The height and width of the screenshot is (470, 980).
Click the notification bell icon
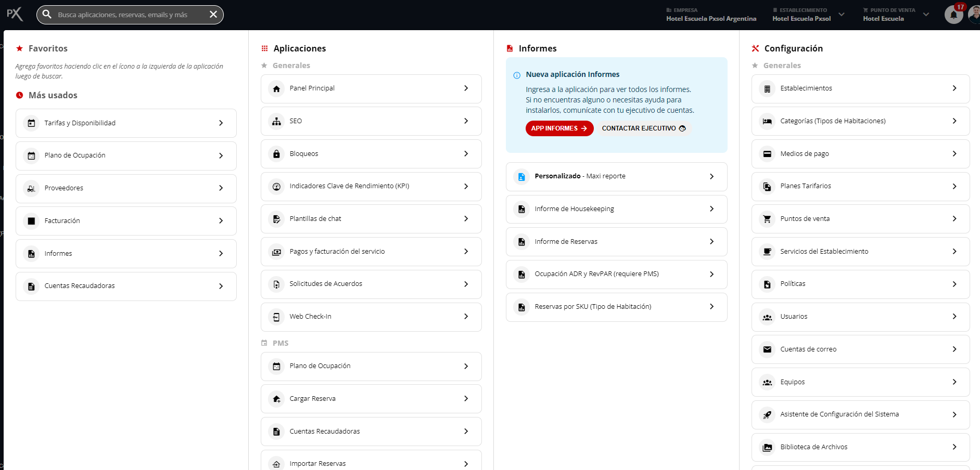pos(953,15)
